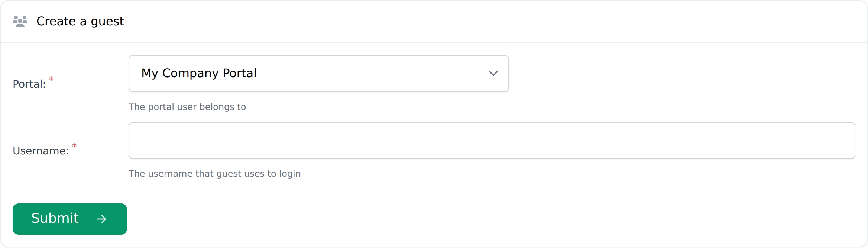This screenshot has height=248, width=868.
Task: Click the Portal field label
Action: pyautogui.click(x=29, y=84)
